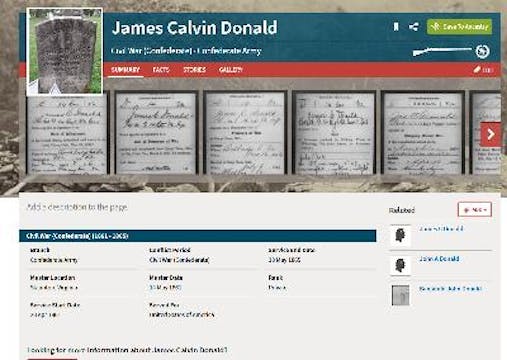Click the James Calvin Donald page title

click(194, 28)
